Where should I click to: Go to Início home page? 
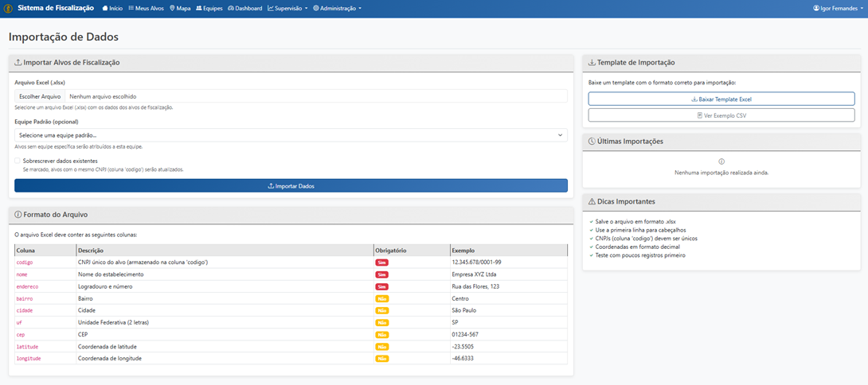[x=112, y=8]
